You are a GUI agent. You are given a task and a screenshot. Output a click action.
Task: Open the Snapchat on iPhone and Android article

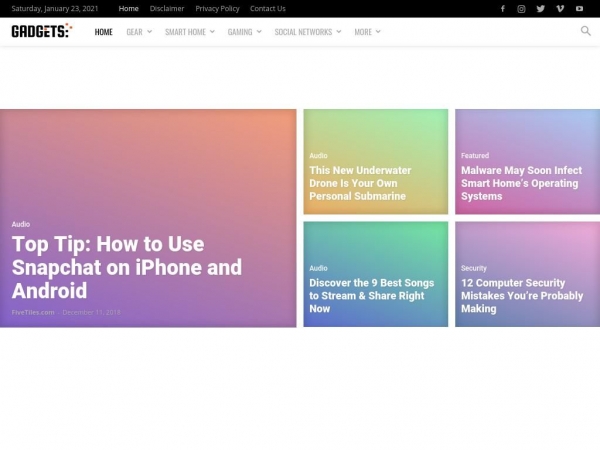[127, 267]
